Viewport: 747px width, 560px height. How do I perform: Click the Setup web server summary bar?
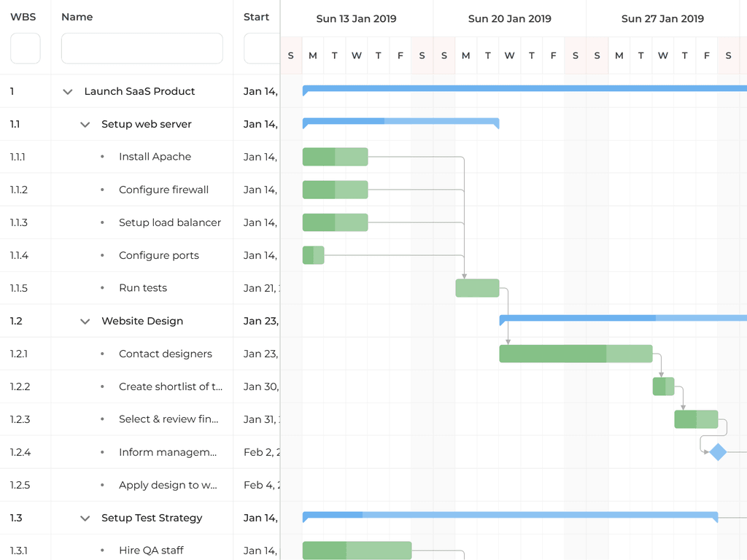(x=400, y=121)
